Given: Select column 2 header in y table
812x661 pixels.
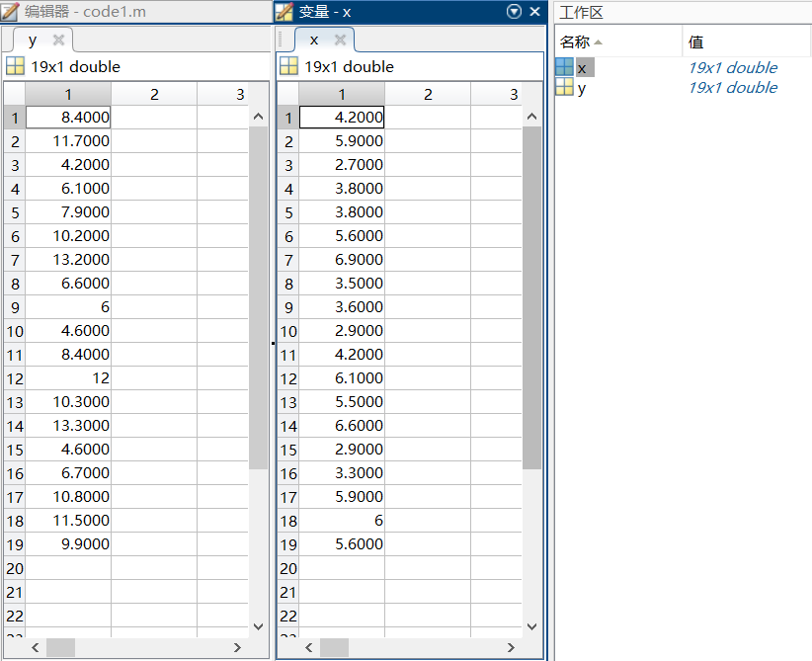Looking at the screenshot, I should click(x=154, y=94).
